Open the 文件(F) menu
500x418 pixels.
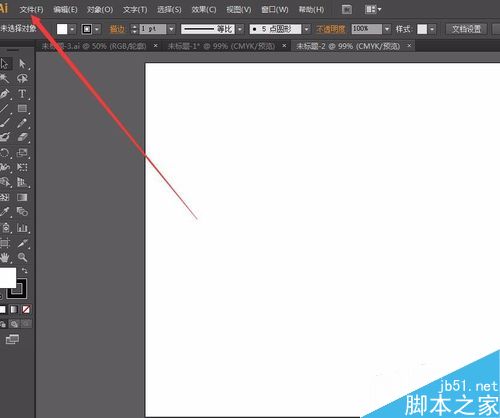(31, 10)
